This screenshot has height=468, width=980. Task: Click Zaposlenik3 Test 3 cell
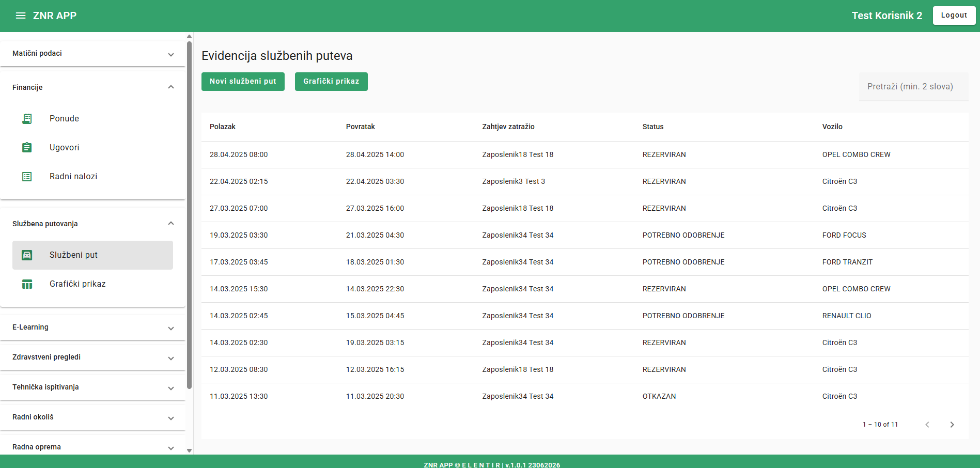[x=514, y=182]
